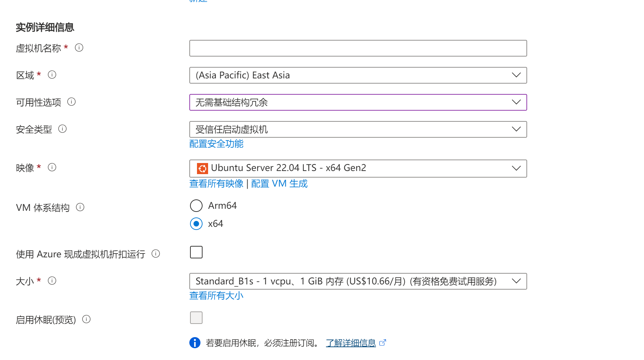Select the Arm64 architecture radio button

coord(196,206)
